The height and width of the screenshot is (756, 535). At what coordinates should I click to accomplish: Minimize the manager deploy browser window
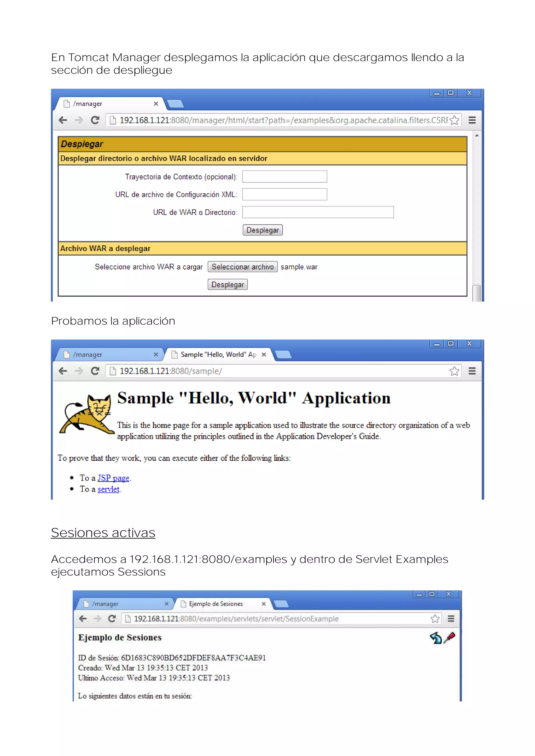pyautogui.click(x=437, y=93)
